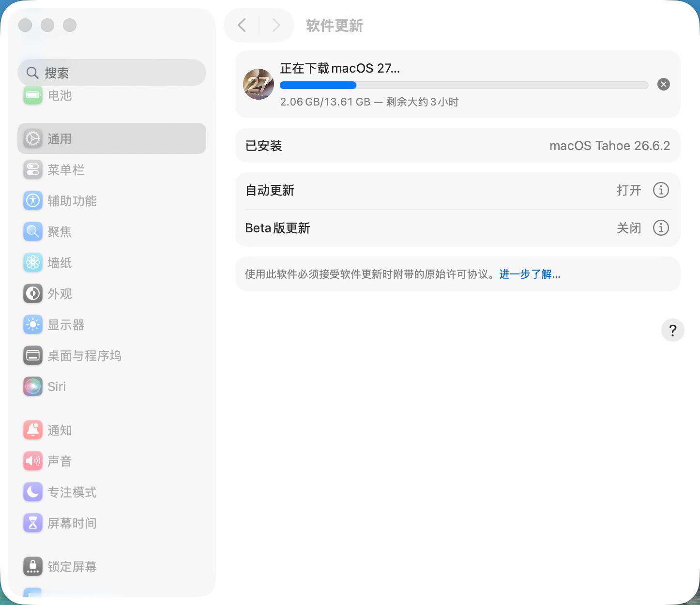Viewport: 700px width, 605px height.
Task: Click the 已安装 label
Action: coord(263,146)
